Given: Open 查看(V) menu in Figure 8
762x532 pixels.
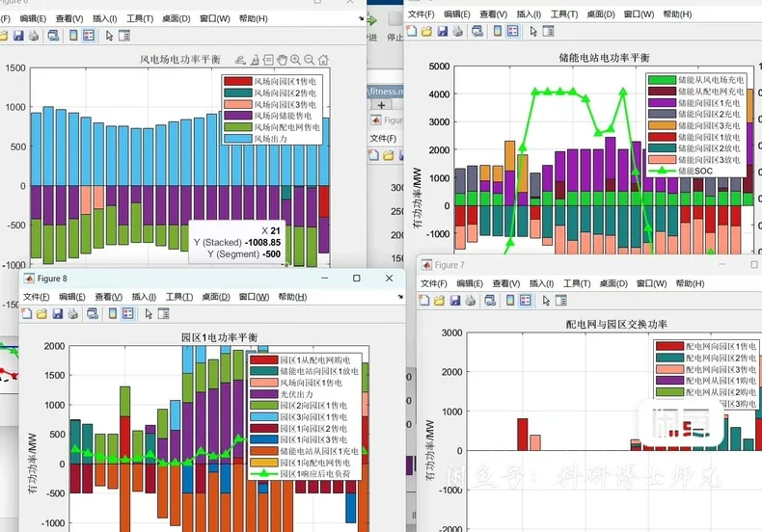Looking at the screenshot, I should click(x=108, y=297).
